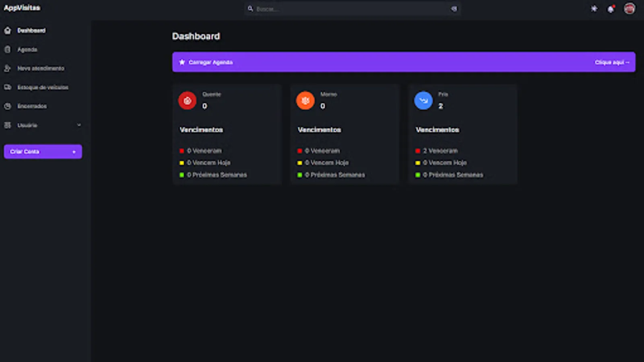Click Vencimentos heading in Quente card

(201, 130)
